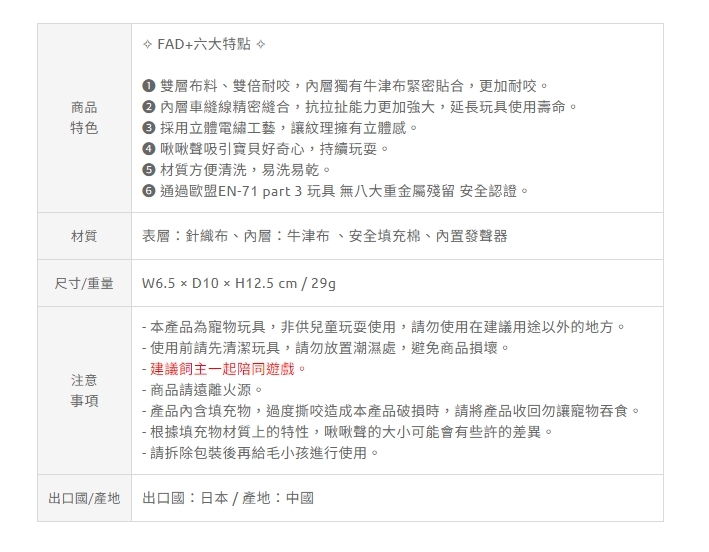709x552 pixels.
Task: Click the 商品請遠離火源 caution line
Action: [203, 390]
